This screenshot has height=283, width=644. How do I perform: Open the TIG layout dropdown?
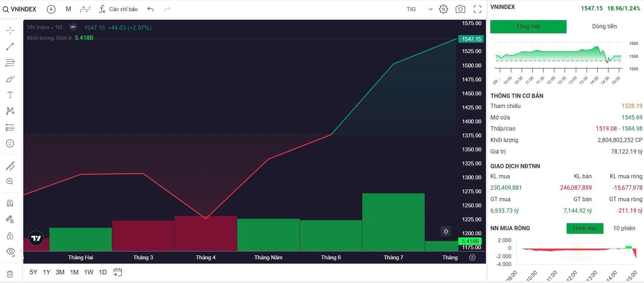[419, 9]
